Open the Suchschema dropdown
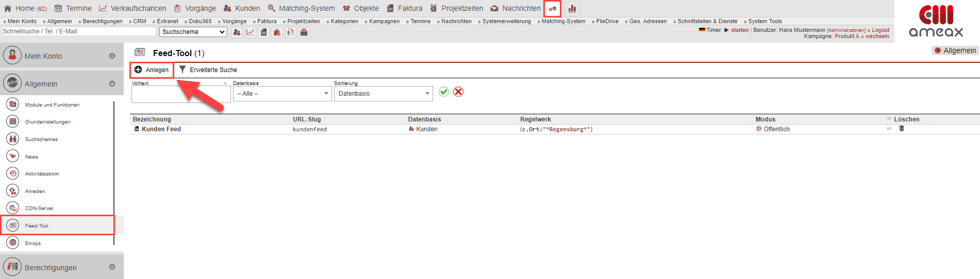980x279 pixels. 193,32
